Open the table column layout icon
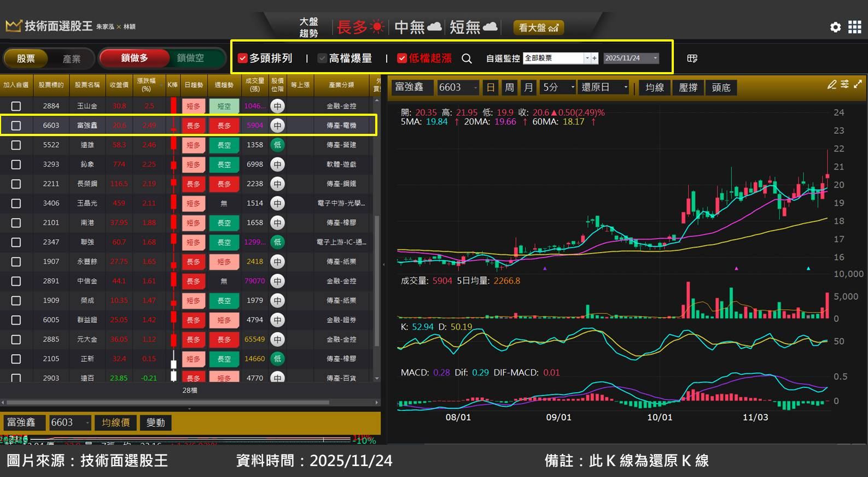This screenshot has height=477, width=868. point(692,58)
